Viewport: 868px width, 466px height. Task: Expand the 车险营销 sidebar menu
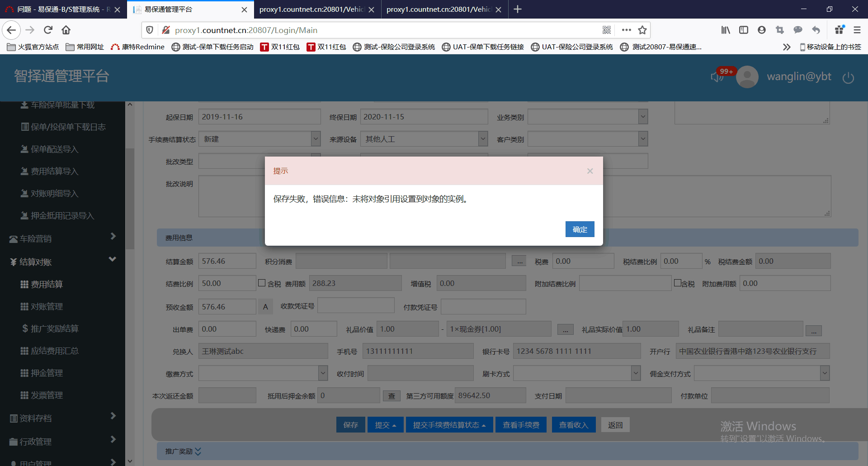62,238
